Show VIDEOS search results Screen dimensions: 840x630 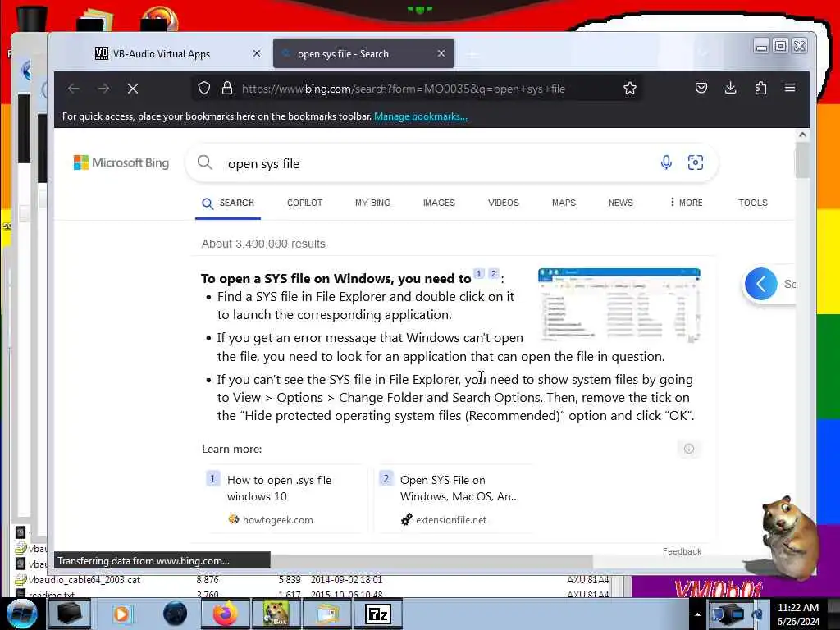[504, 203]
